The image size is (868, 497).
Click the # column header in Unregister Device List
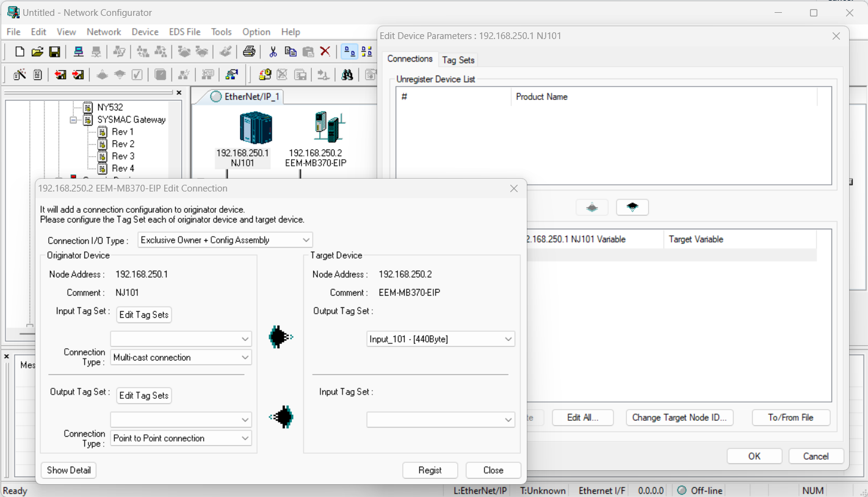click(x=454, y=97)
